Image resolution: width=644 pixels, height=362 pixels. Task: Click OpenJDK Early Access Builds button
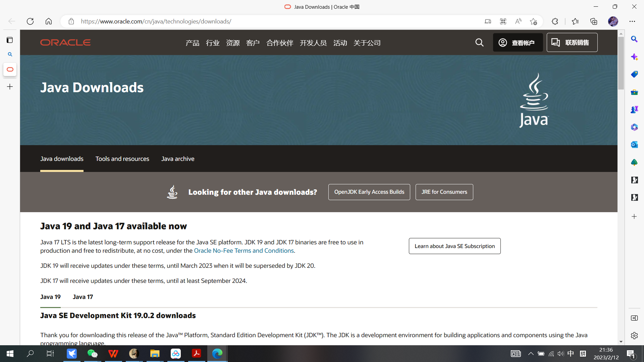click(369, 192)
